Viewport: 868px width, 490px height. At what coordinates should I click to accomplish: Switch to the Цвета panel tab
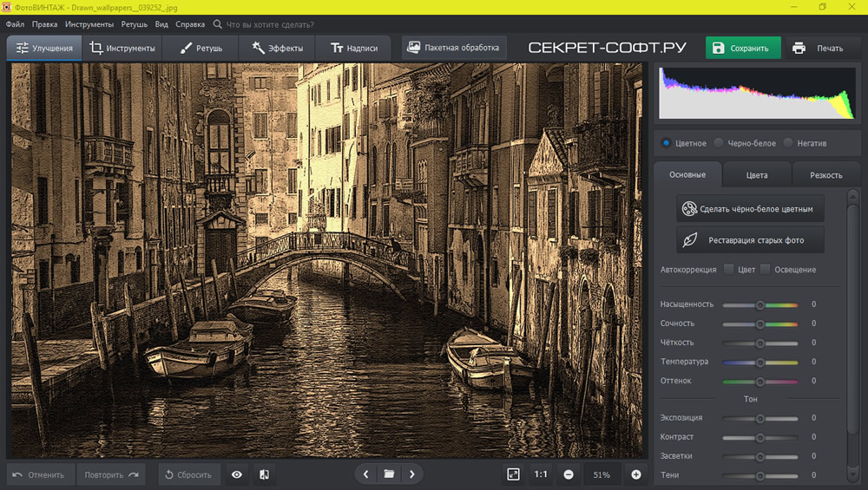point(757,175)
